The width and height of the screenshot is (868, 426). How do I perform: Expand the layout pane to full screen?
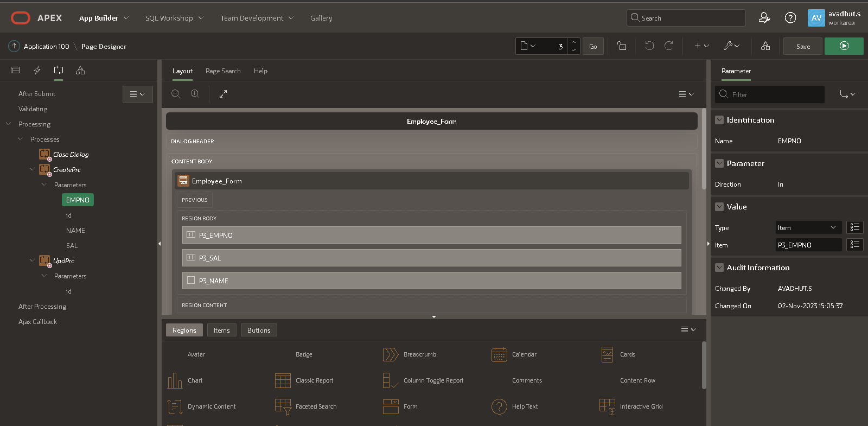[223, 94]
